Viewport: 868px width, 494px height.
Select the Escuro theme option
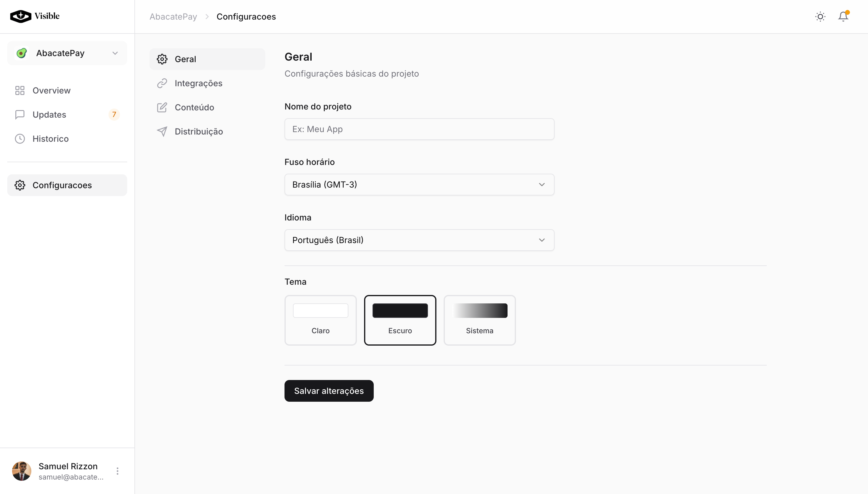coord(400,320)
